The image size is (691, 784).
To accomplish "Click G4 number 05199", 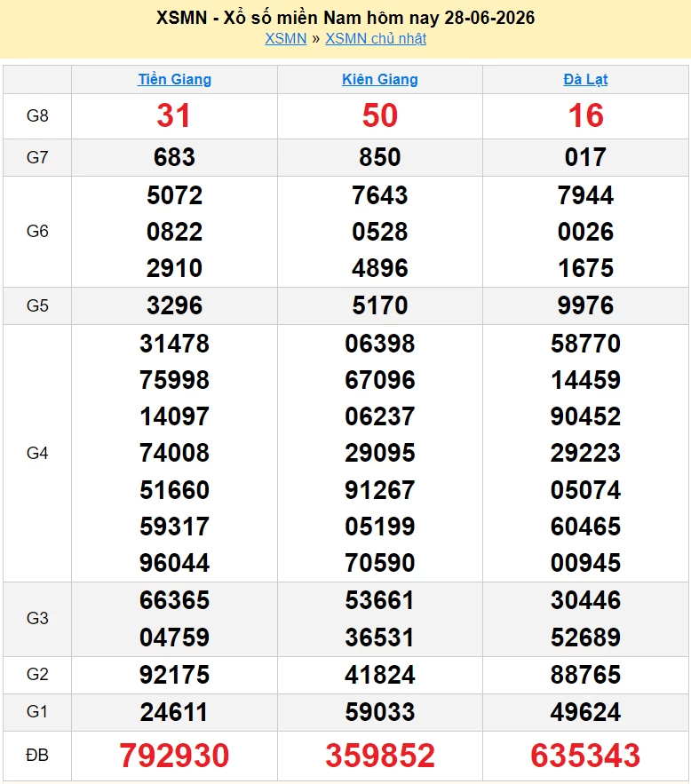I will pos(380,527).
